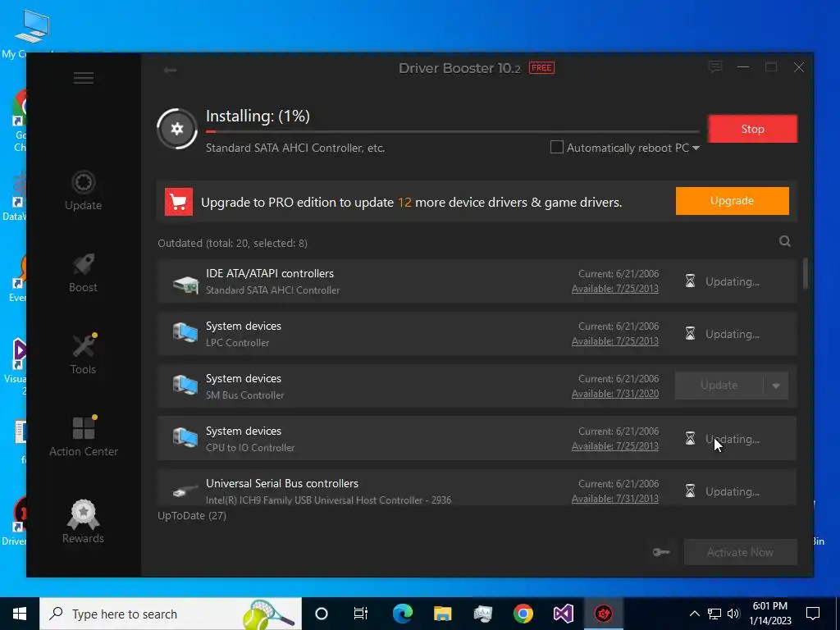
Task: Stop the driver installation
Action: click(x=752, y=129)
